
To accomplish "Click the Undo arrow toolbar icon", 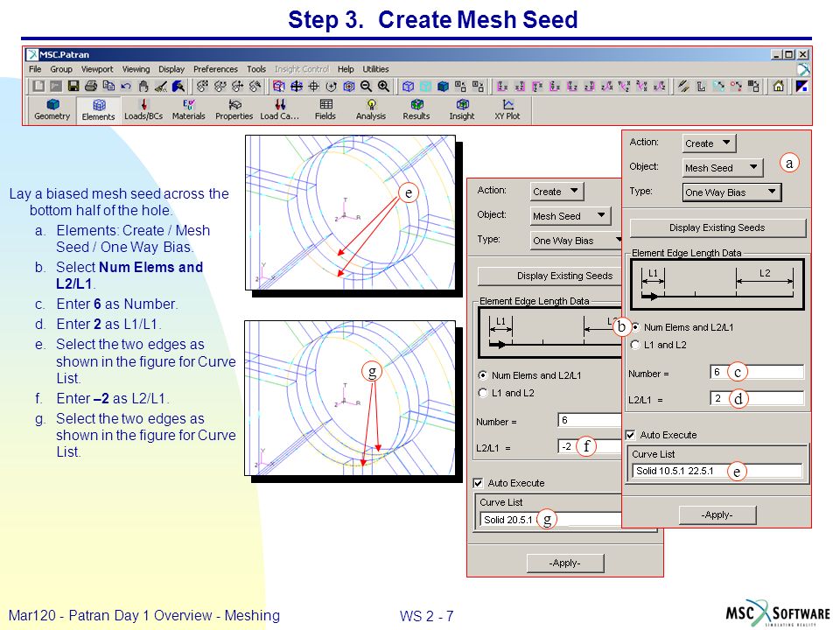I will (126, 86).
